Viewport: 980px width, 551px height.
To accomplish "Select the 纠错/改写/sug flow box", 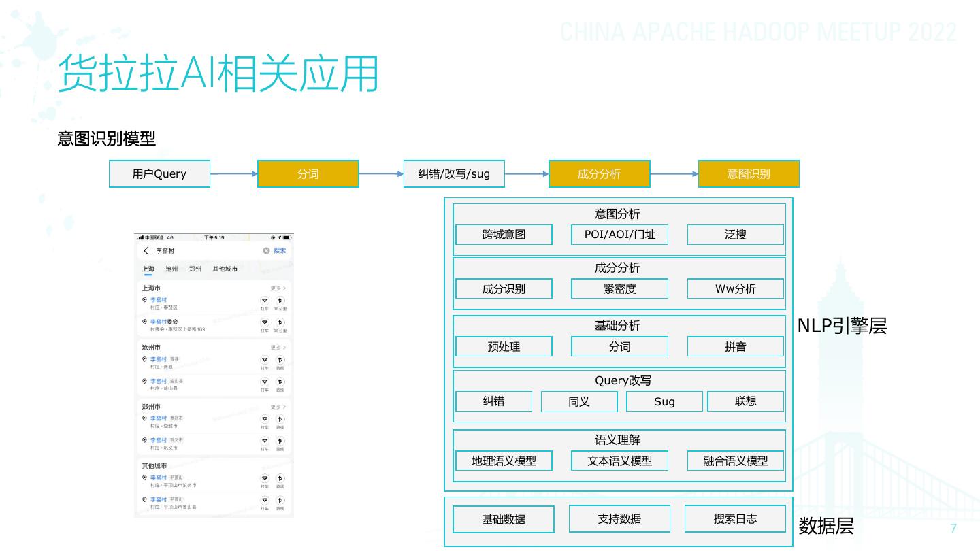I will pyautogui.click(x=454, y=173).
